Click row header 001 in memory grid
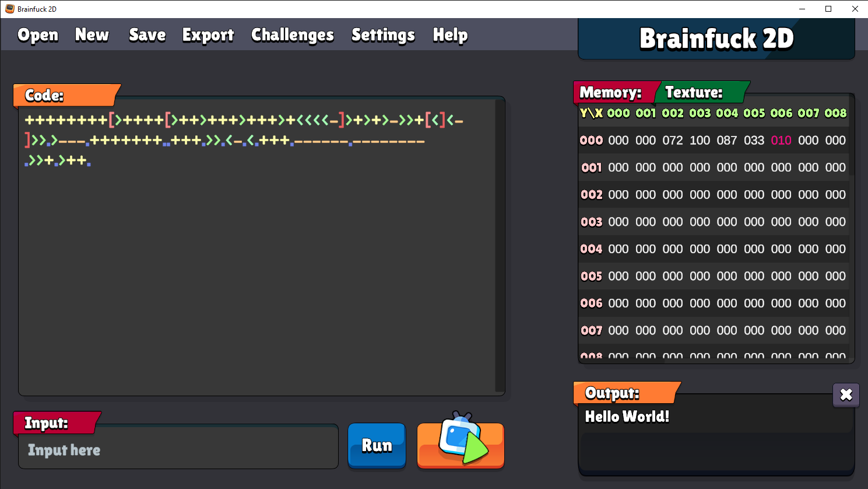The height and width of the screenshot is (489, 868). (x=591, y=167)
